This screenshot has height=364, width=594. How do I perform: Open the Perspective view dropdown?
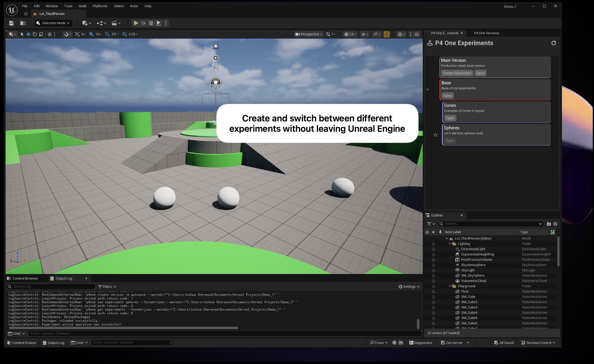tap(308, 34)
